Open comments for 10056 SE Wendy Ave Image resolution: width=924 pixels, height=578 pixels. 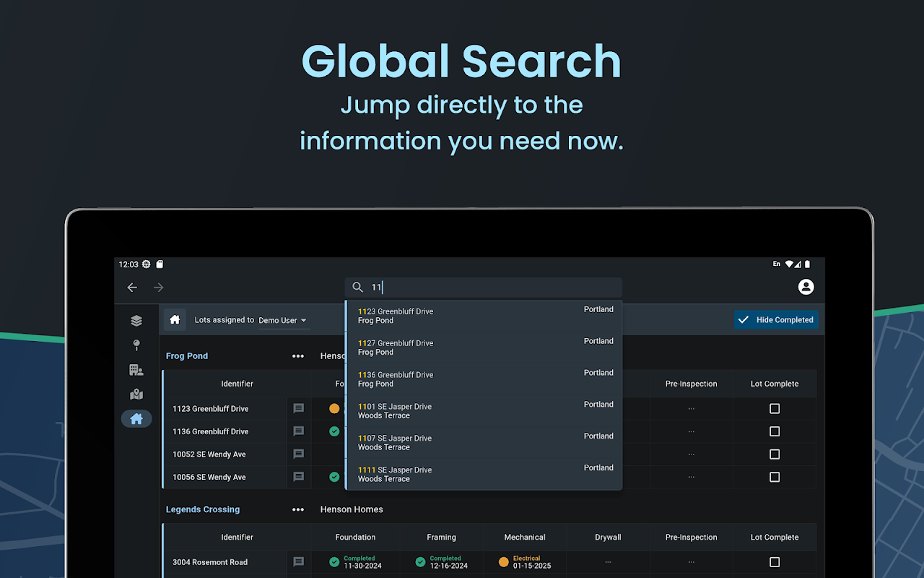[x=298, y=477]
